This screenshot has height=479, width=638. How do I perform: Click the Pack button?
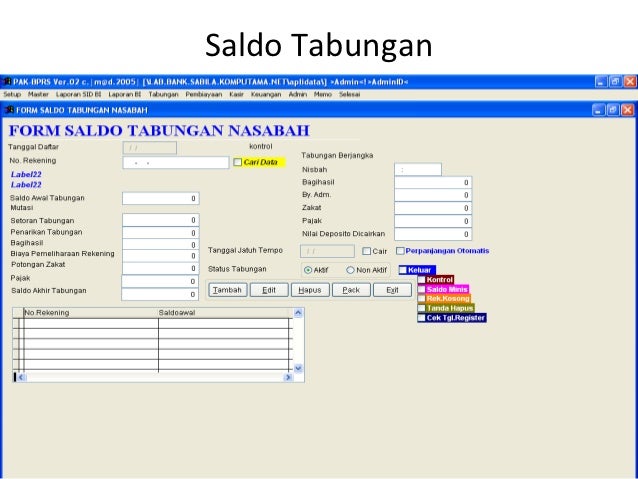[351, 290]
